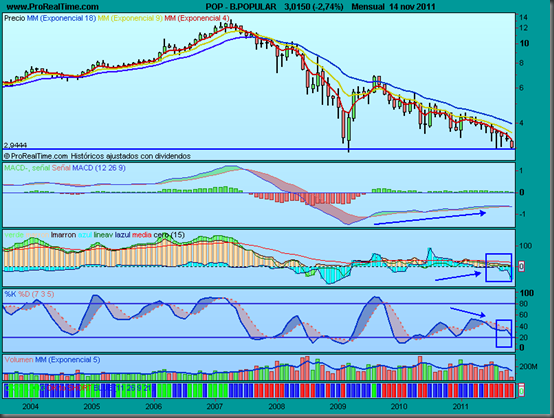Image resolution: width=554 pixels, height=418 pixels.
Task: Click the 14 nov 2011 date label
Action: (x=413, y=7)
